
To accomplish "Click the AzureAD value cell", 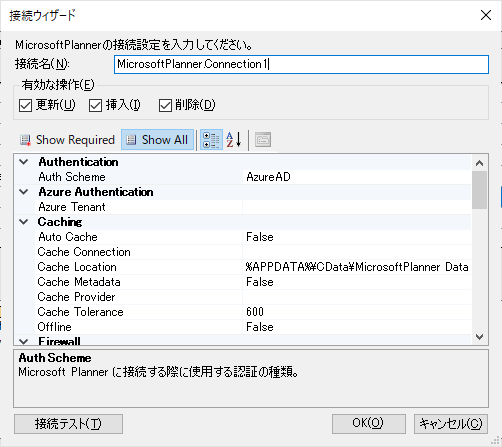I will tap(357, 177).
